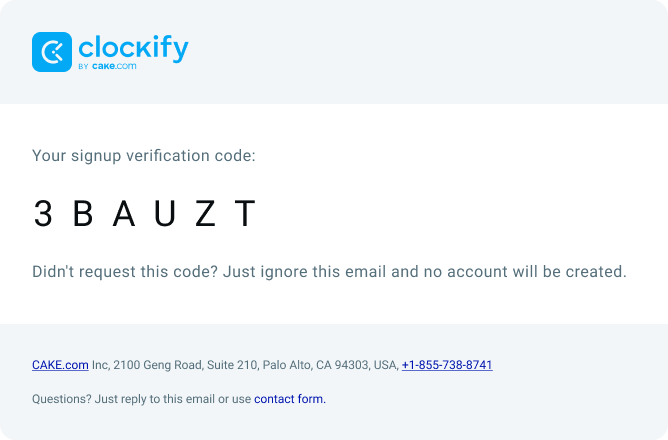Click '2100 Geng Road' in the footer address
Screen dimensions: 668x440
pyautogui.click(x=158, y=365)
